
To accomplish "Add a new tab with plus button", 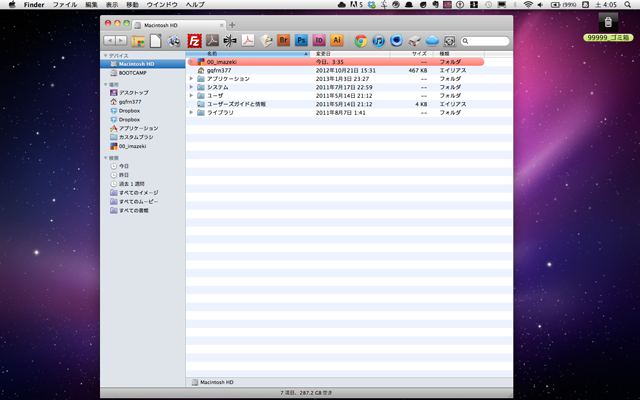I will 233,24.
